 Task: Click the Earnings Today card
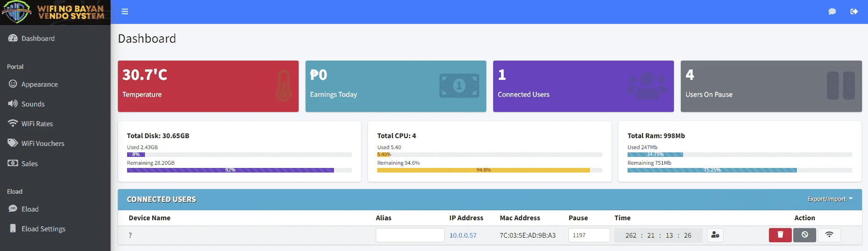[395, 86]
